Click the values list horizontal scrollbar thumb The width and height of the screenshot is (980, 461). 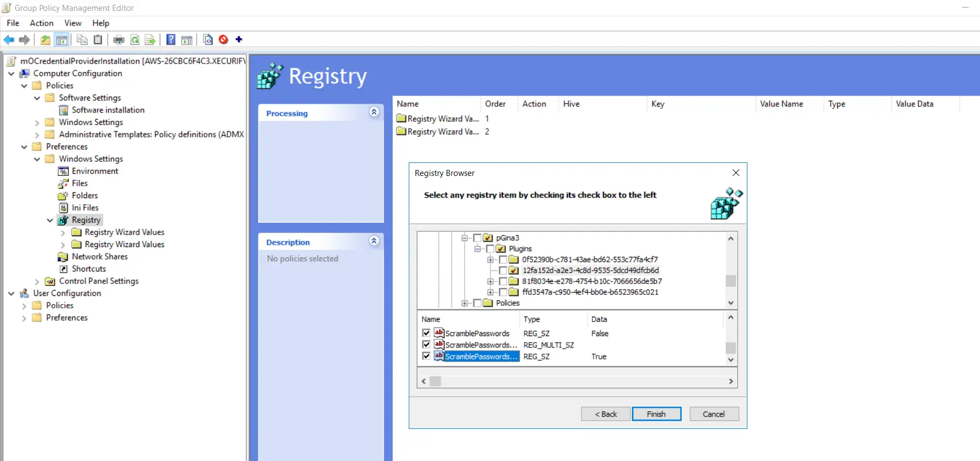(435, 381)
